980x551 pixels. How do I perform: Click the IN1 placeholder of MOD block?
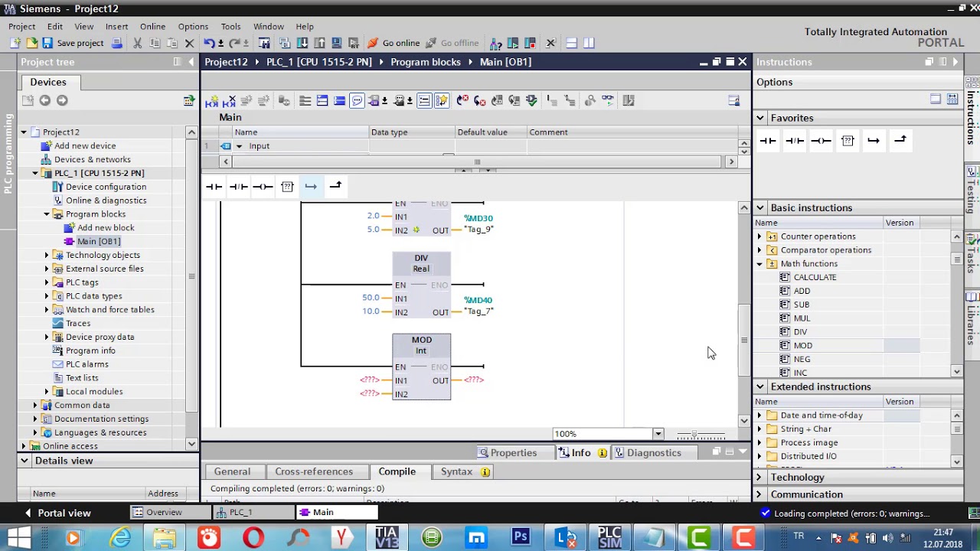point(370,380)
